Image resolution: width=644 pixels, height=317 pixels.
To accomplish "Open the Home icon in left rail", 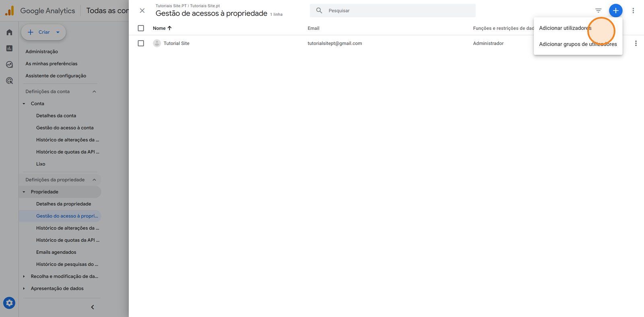I will coord(9,32).
